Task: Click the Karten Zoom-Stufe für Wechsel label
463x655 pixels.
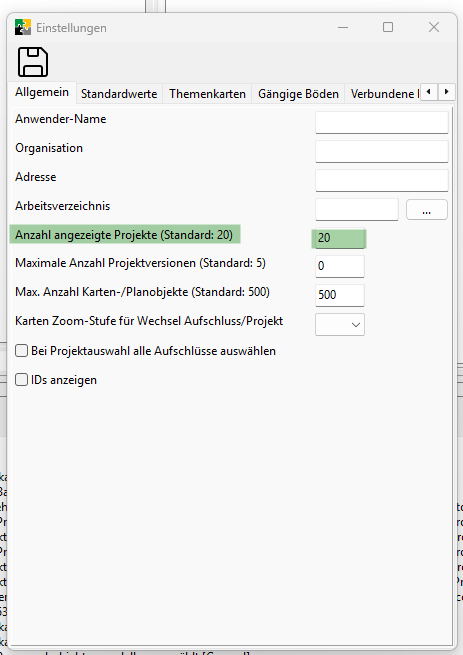Action: [149, 321]
